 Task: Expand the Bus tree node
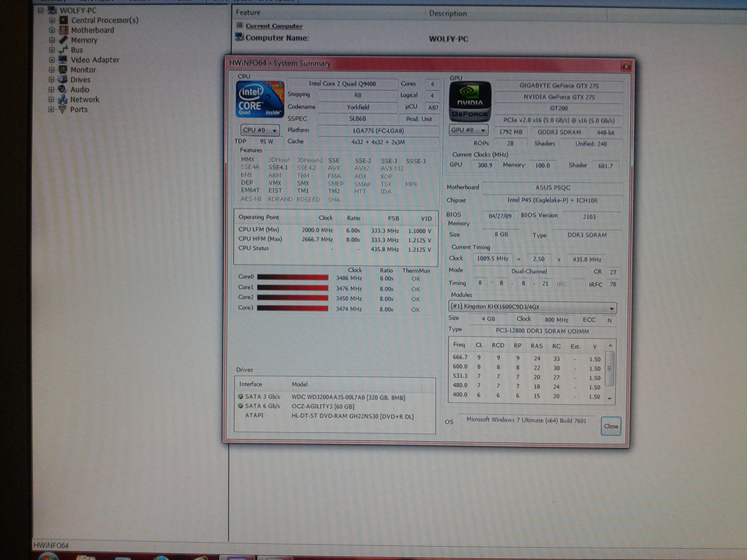click(52, 50)
